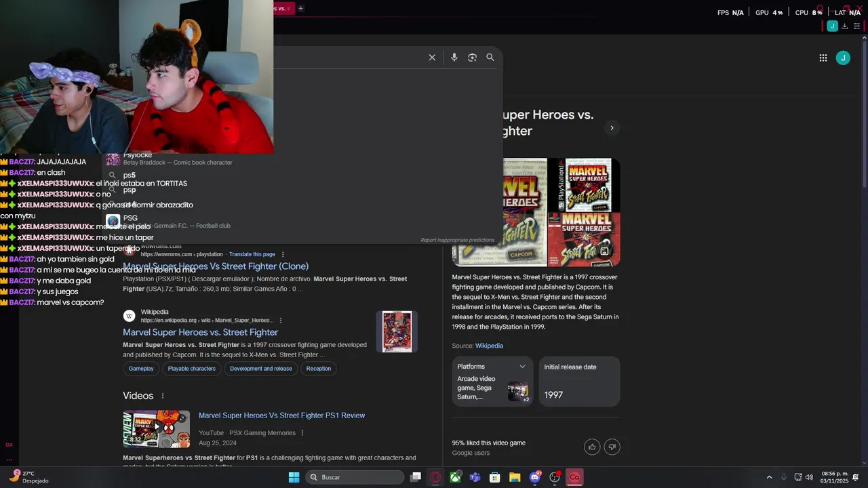
Task: Open the network status tray icon
Action: point(798,477)
